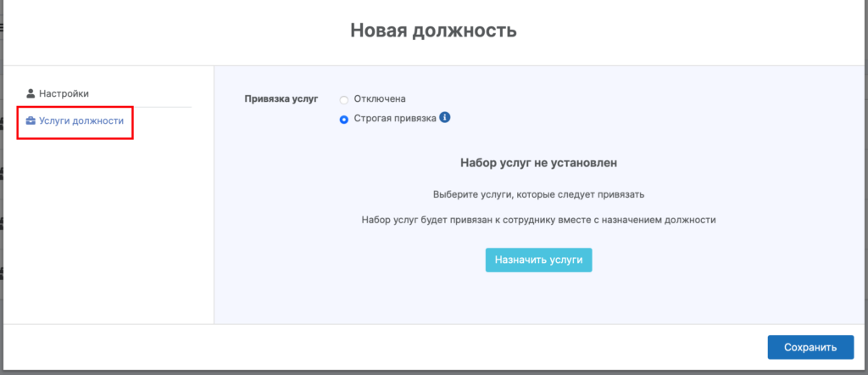Click the Новая должность dialog title

click(433, 31)
